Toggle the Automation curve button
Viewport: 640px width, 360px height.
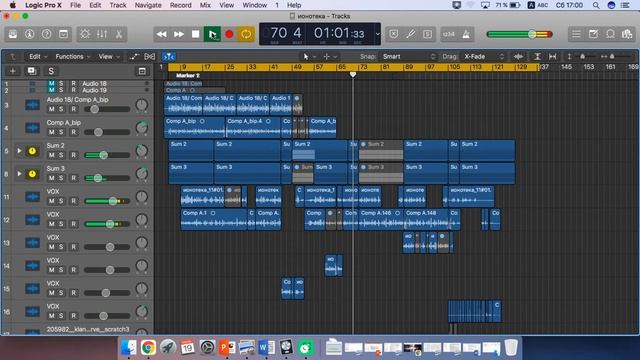coord(134,57)
